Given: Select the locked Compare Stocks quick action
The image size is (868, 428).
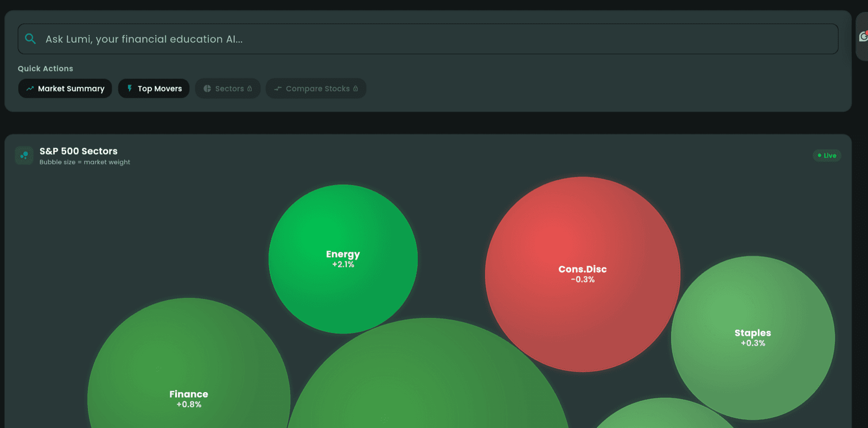Looking at the screenshot, I should 316,88.
